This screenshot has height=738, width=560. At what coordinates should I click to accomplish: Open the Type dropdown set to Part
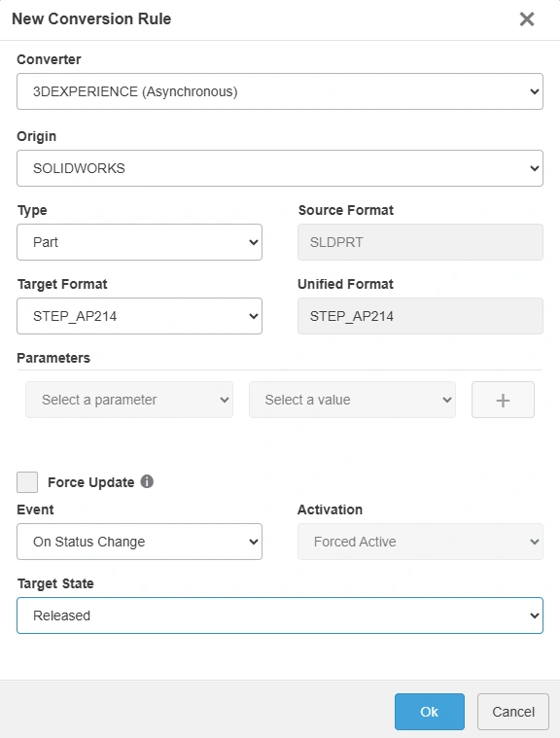[139, 242]
